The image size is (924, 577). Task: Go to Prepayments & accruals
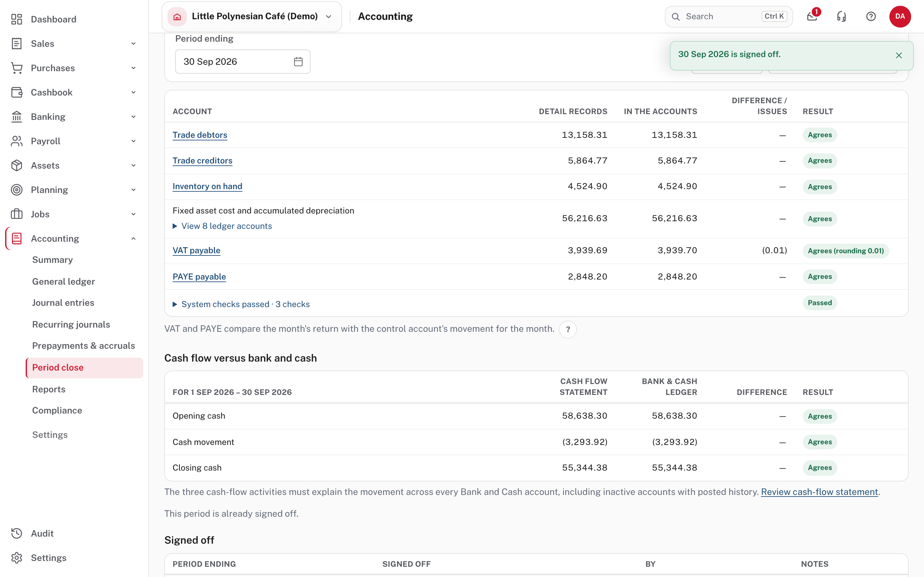click(84, 345)
